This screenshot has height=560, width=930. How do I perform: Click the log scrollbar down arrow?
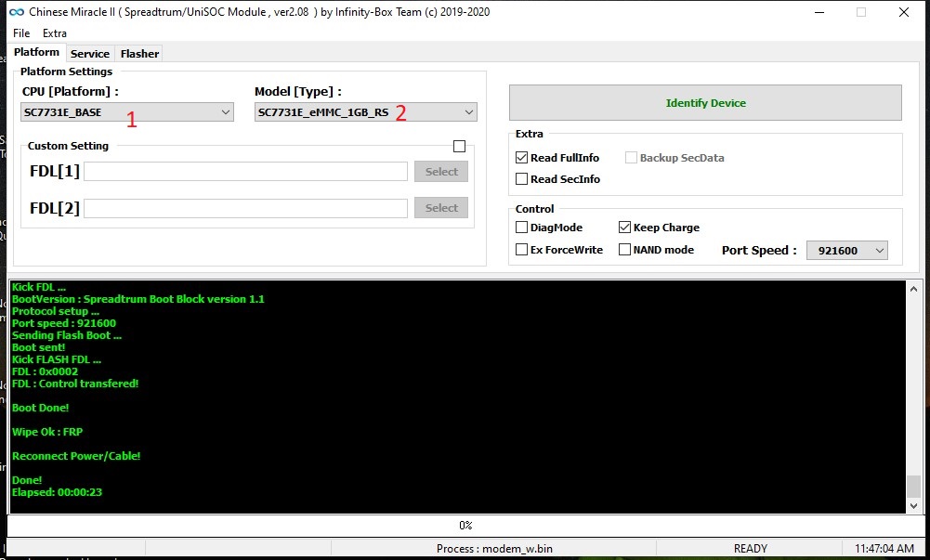pos(913,505)
